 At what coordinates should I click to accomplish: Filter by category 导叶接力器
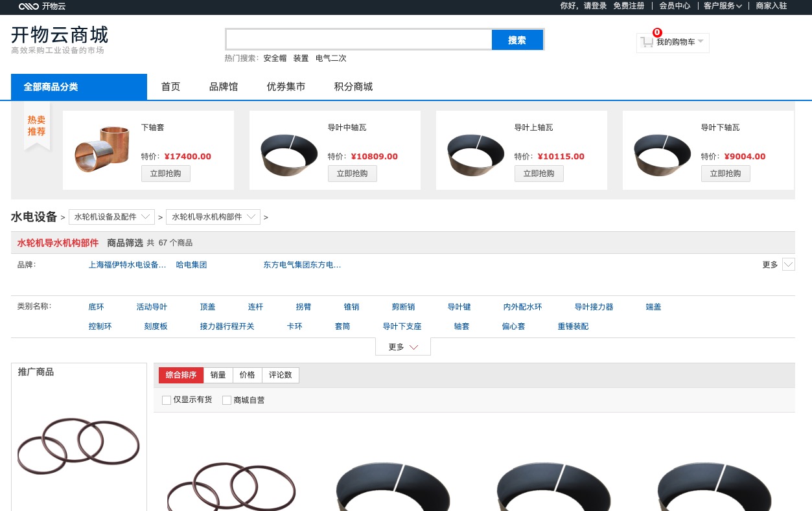click(594, 307)
